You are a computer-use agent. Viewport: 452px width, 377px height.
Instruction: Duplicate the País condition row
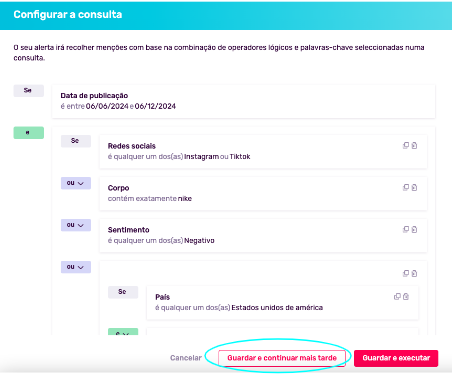[397, 297]
